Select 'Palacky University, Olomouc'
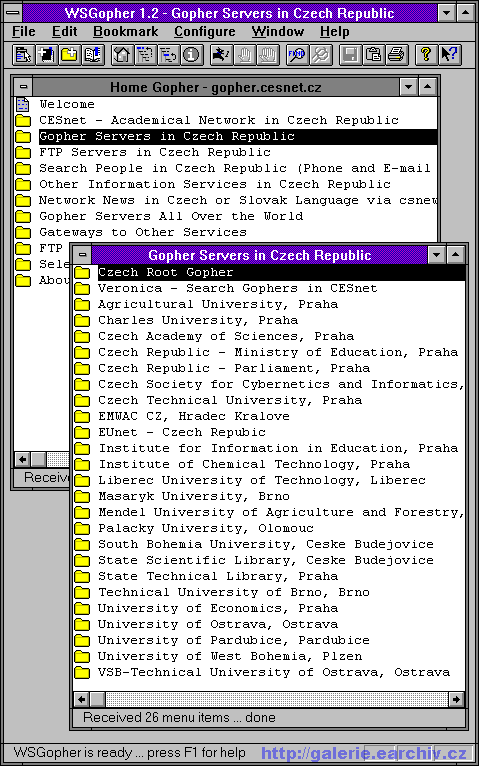The width and height of the screenshot is (479, 766). click(206, 529)
